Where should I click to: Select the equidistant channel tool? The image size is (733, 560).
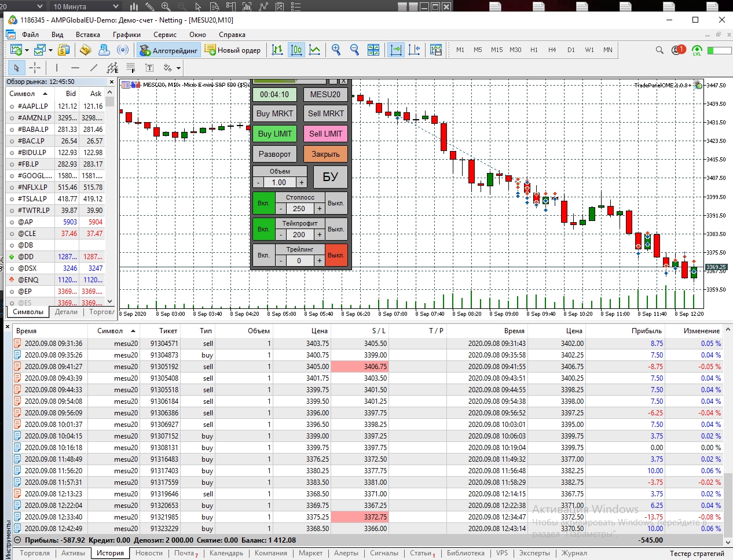[112, 68]
